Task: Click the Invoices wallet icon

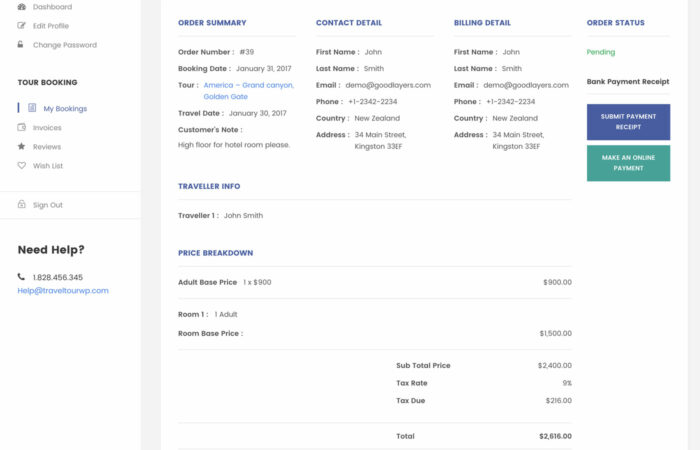Action: coord(22,127)
